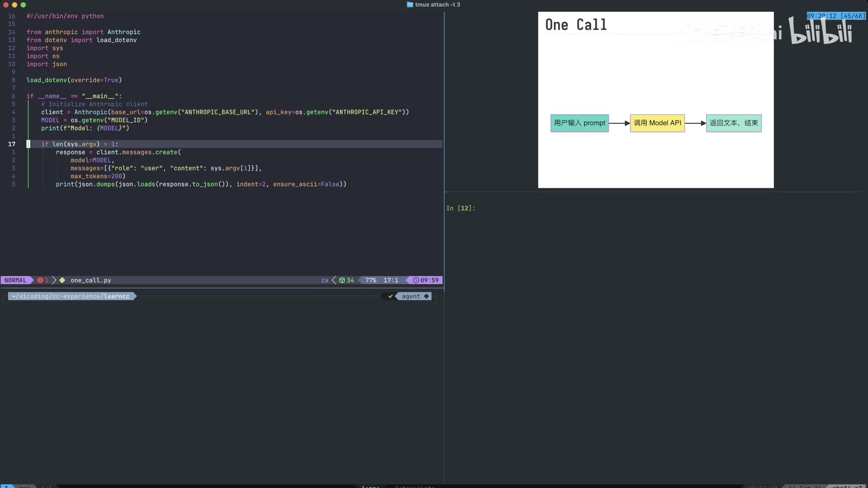Click the cursor line if len(sys.argv) line

80,144
